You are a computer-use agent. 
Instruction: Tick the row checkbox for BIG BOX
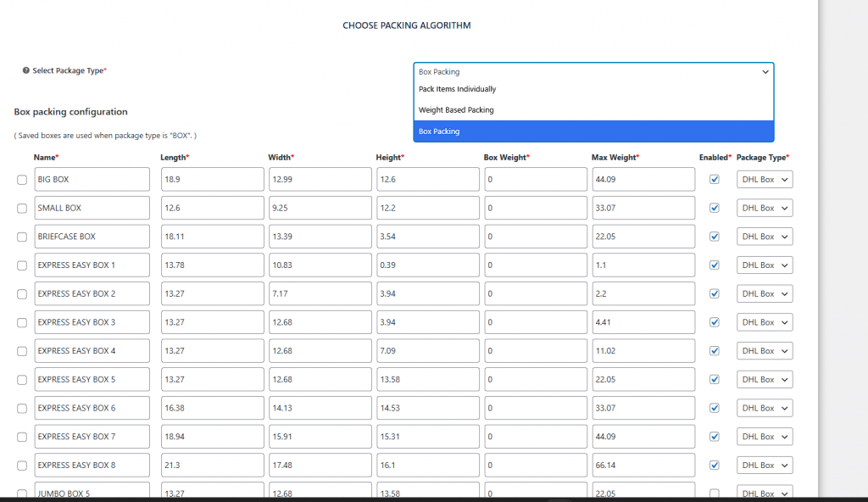(22, 180)
